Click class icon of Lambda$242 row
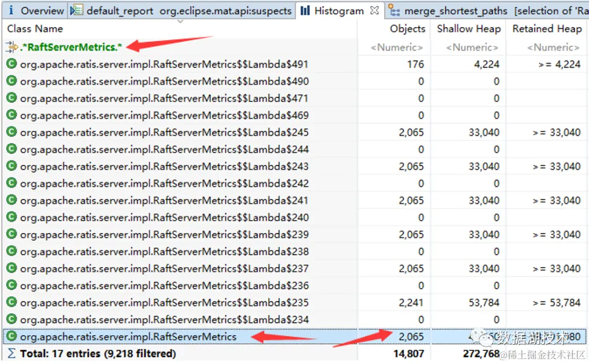The width and height of the screenshot is (589, 364). 11,183
